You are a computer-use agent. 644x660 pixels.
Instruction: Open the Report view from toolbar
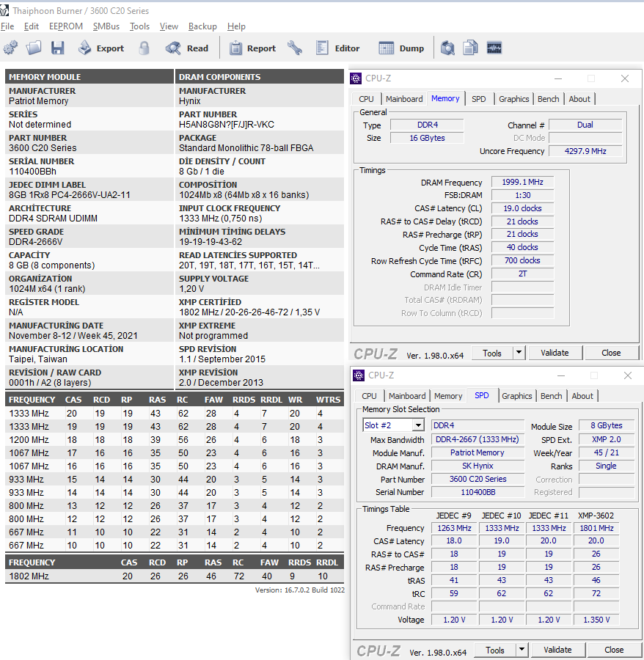coord(252,48)
